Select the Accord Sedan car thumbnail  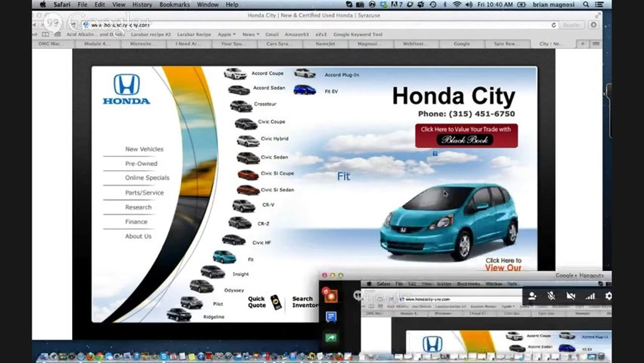point(239,90)
